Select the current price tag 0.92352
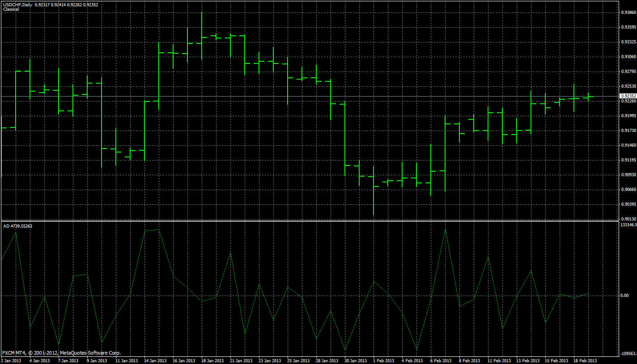 point(628,96)
